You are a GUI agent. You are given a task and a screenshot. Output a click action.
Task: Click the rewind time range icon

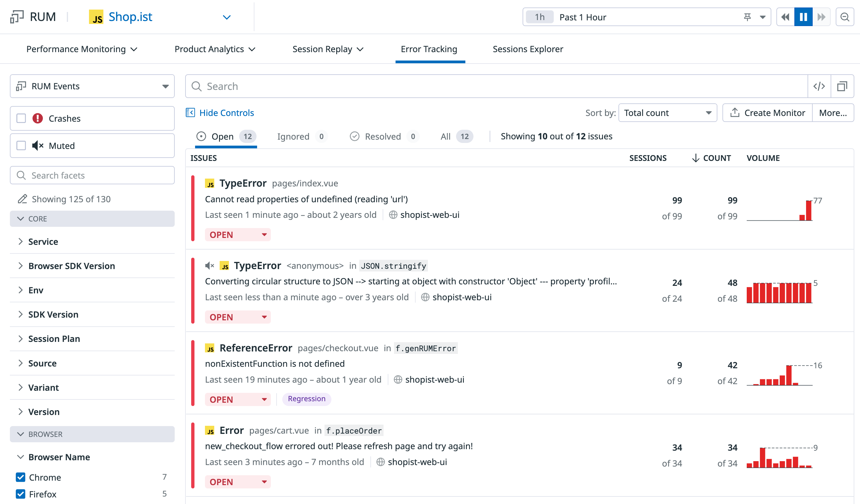[785, 17]
